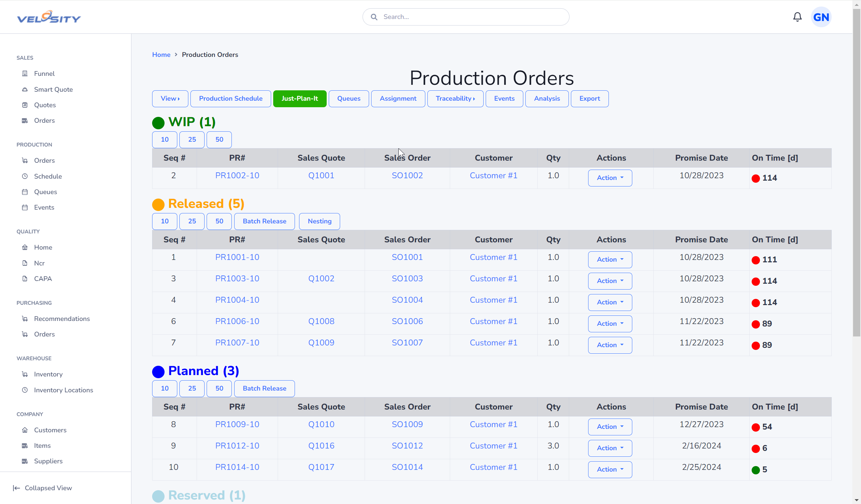The image size is (861, 504).
Task: Click the Customers house icon
Action: 25,430
